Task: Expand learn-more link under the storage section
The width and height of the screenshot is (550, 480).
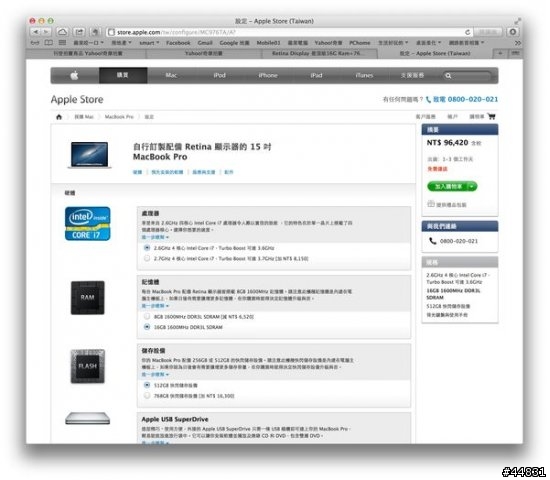Action: point(155,375)
